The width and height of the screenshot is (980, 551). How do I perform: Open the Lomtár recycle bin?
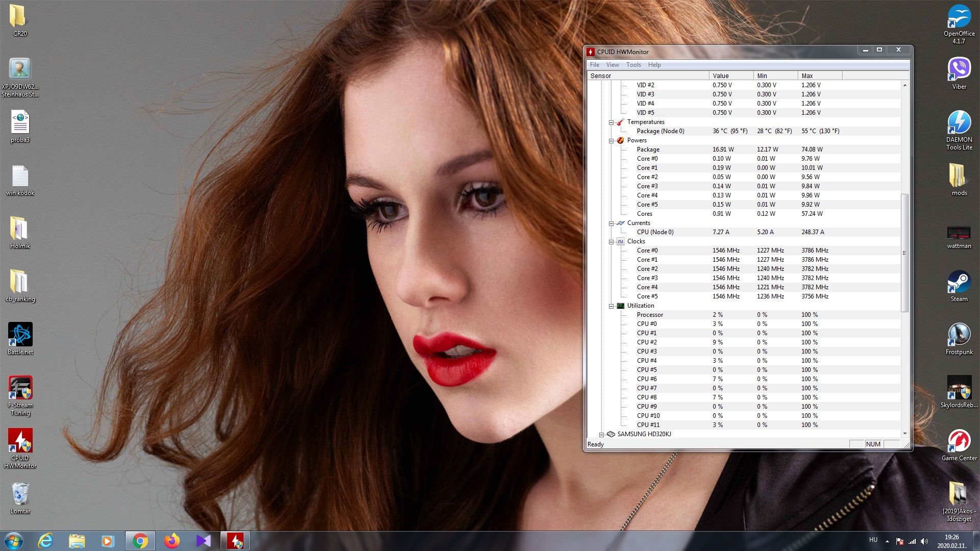pyautogui.click(x=20, y=498)
